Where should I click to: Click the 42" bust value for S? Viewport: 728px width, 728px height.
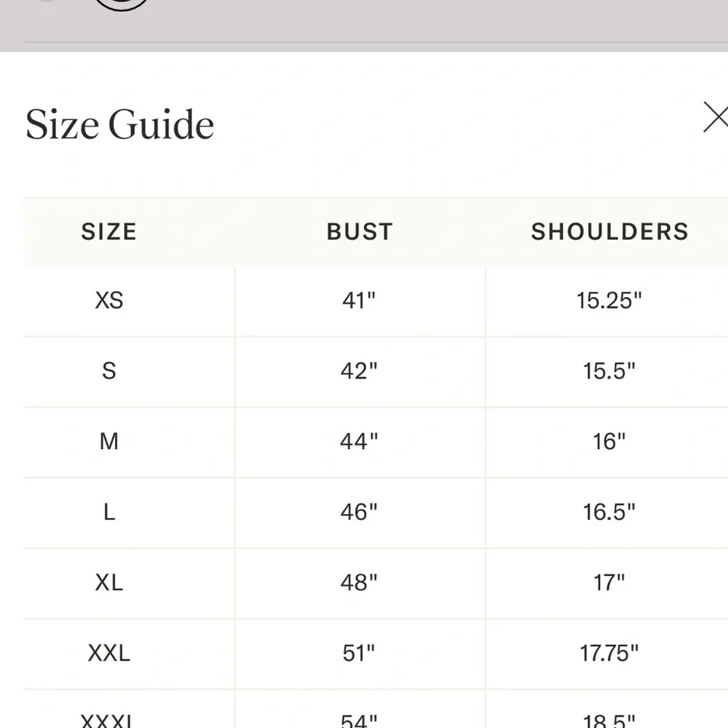[359, 371]
